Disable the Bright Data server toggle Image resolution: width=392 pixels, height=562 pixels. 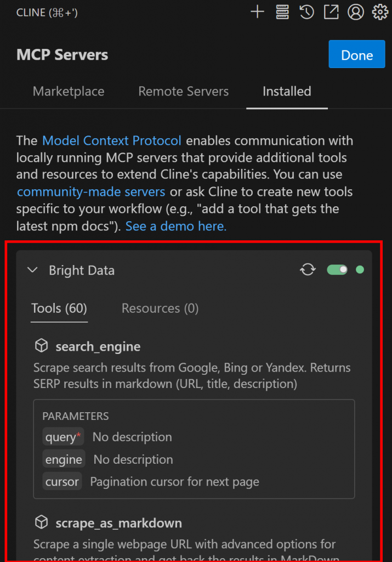tap(337, 269)
